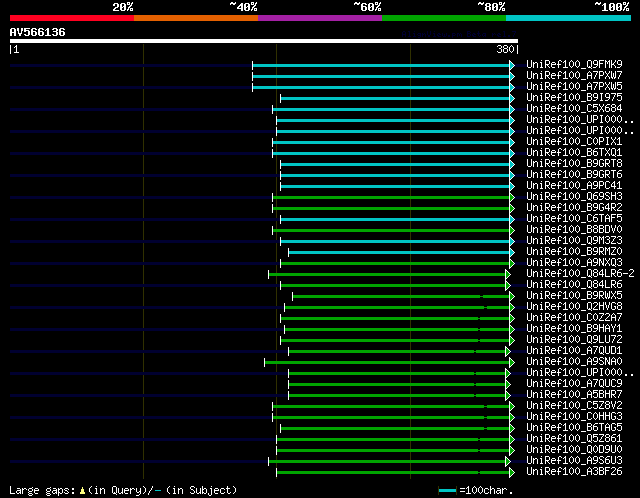Open hit UniRef100_B9GRT8

coord(574,164)
